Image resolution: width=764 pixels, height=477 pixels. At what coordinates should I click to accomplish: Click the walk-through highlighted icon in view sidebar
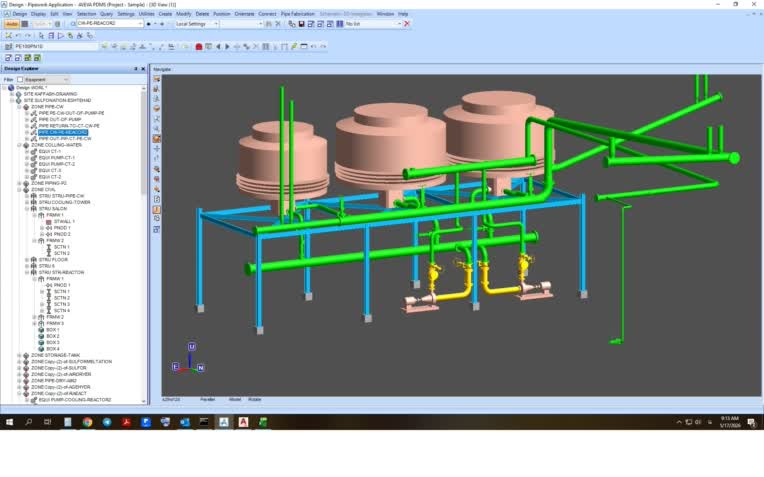(156, 210)
